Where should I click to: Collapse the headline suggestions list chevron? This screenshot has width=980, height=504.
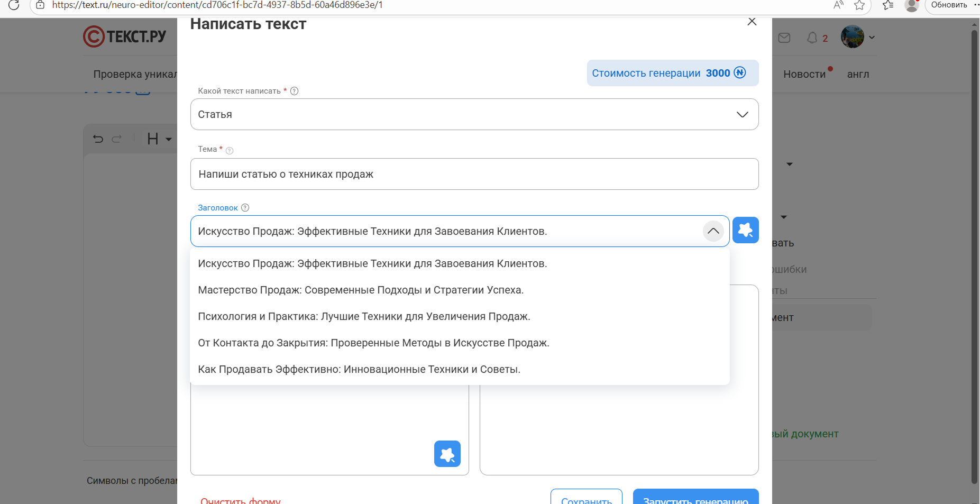pyautogui.click(x=713, y=231)
